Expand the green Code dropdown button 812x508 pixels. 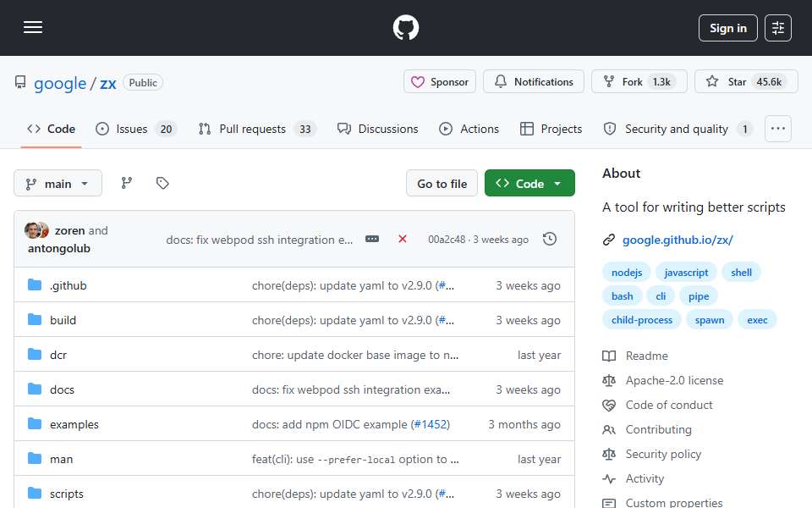(x=529, y=183)
